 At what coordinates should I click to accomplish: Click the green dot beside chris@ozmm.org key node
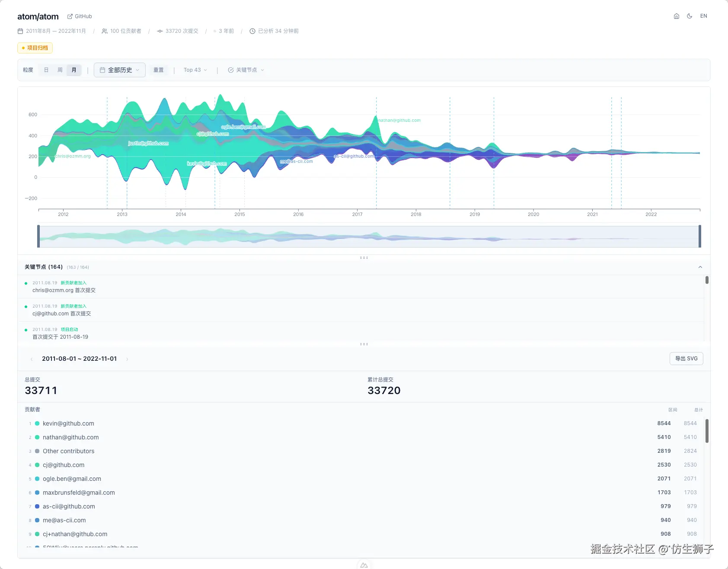coord(26,283)
